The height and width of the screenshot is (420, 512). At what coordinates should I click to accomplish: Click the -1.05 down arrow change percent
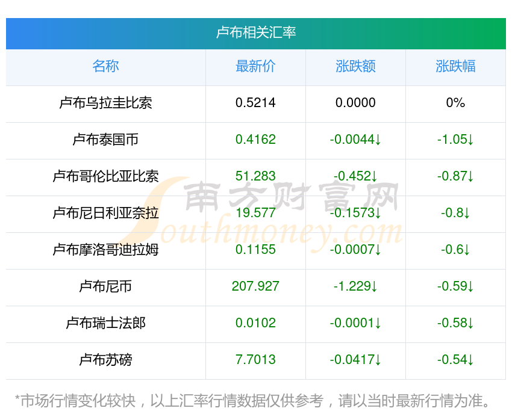(x=455, y=140)
